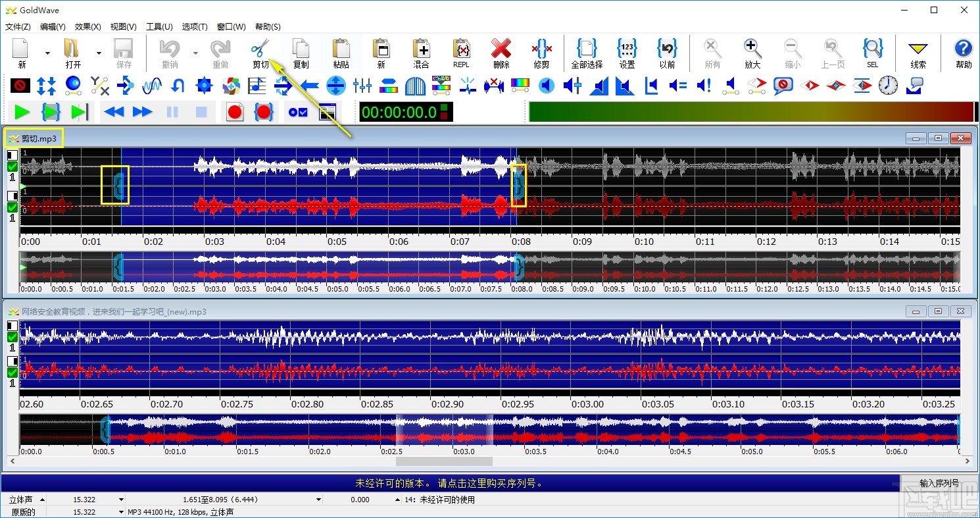Click the music note pitch effect icon
The width and height of the screenshot is (980, 518).
click(x=257, y=86)
